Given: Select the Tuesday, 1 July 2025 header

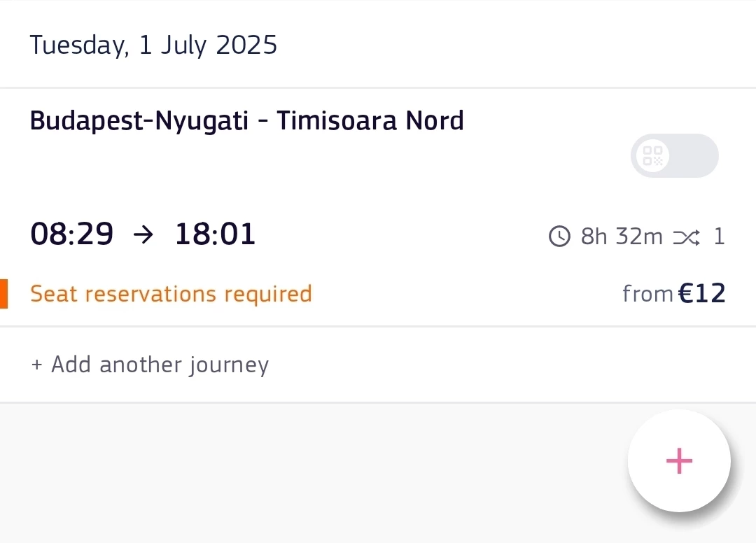Looking at the screenshot, I should coord(153,45).
